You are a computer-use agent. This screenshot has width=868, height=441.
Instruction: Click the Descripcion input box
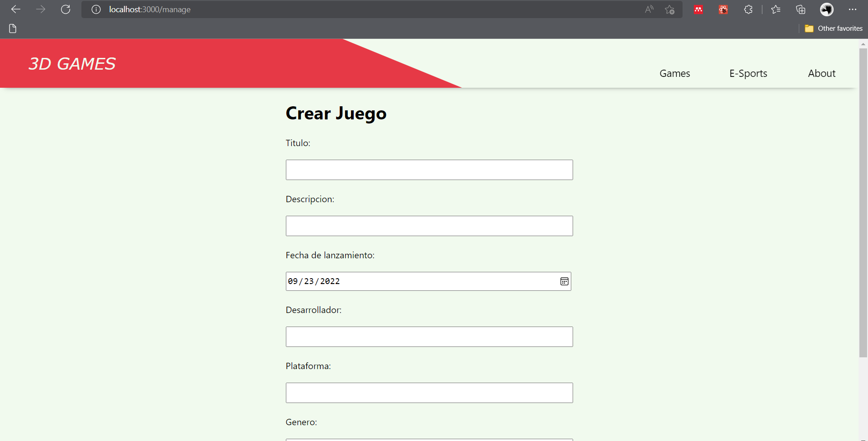click(x=429, y=226)
